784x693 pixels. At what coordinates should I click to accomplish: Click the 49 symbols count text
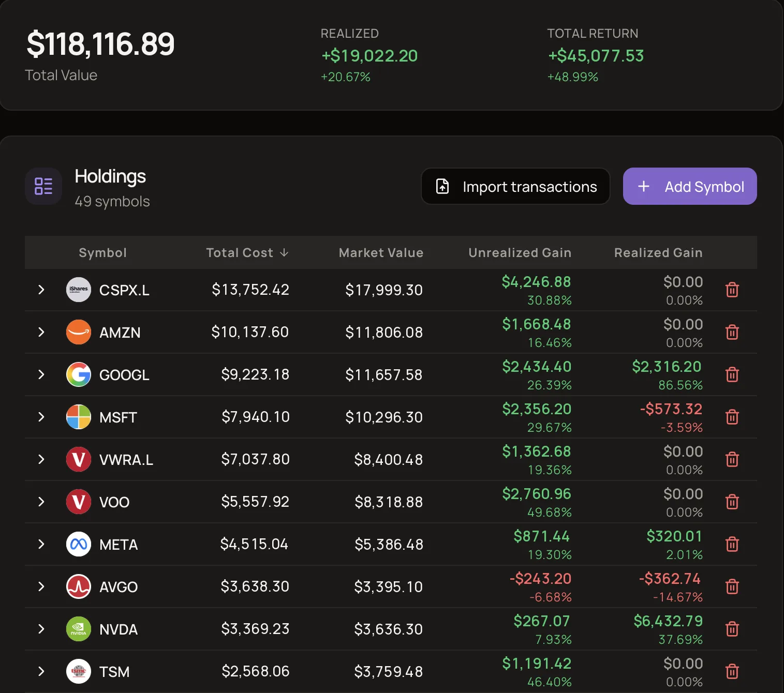click(112, 201)
